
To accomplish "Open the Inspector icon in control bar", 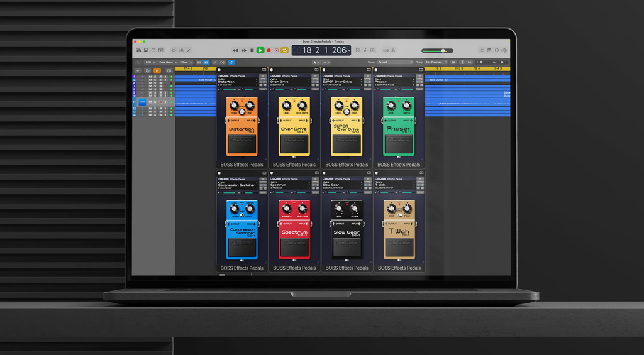I will tap(146, 50).
